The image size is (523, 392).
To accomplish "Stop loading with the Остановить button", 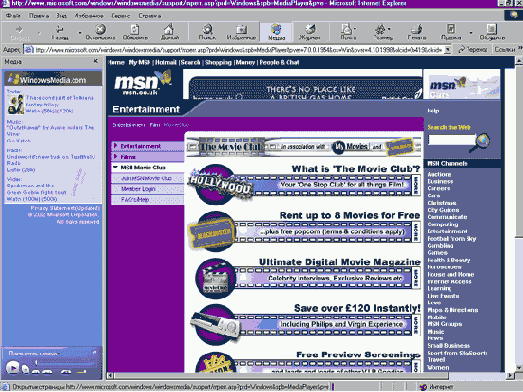I will (x=100, y=32).
